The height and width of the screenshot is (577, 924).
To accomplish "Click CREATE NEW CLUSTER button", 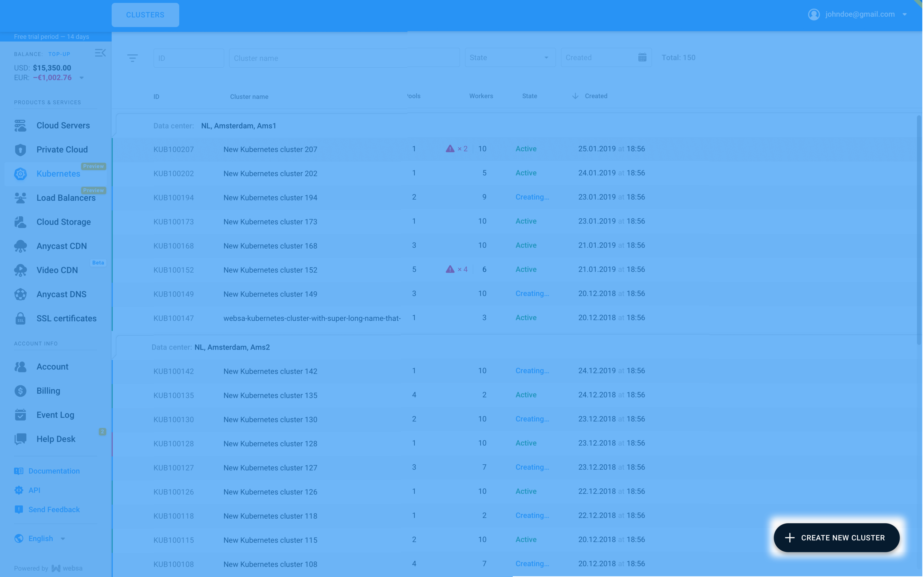I will click(836, 537).
